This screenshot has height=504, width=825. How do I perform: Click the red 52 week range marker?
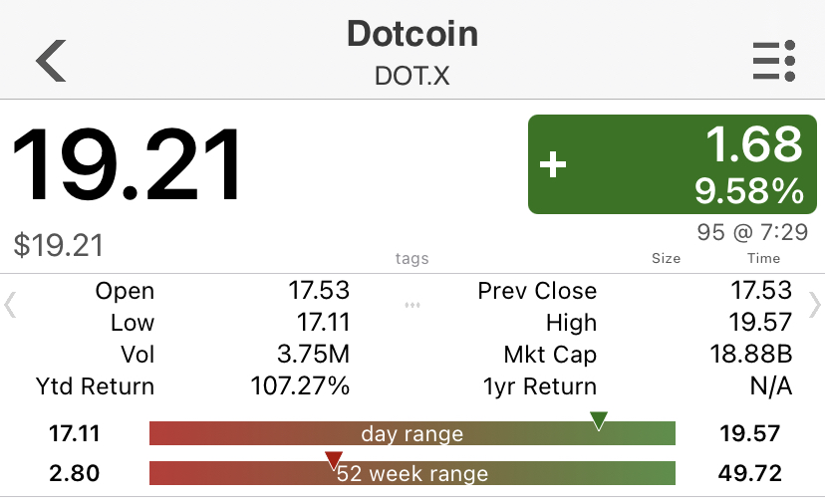tap(334, 460)
